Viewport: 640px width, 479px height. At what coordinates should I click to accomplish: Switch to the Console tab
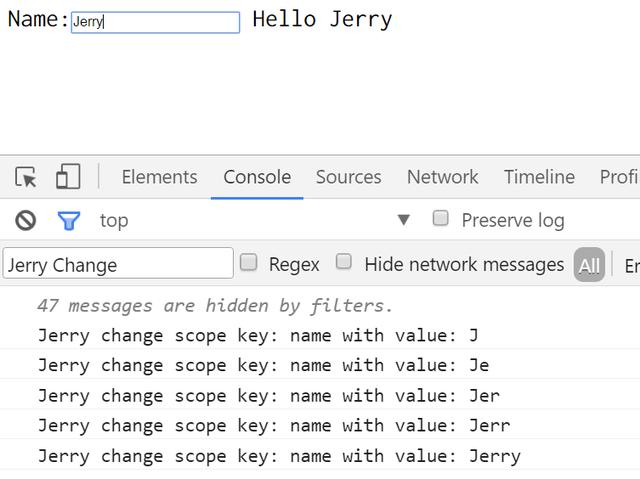coord(257,177)
